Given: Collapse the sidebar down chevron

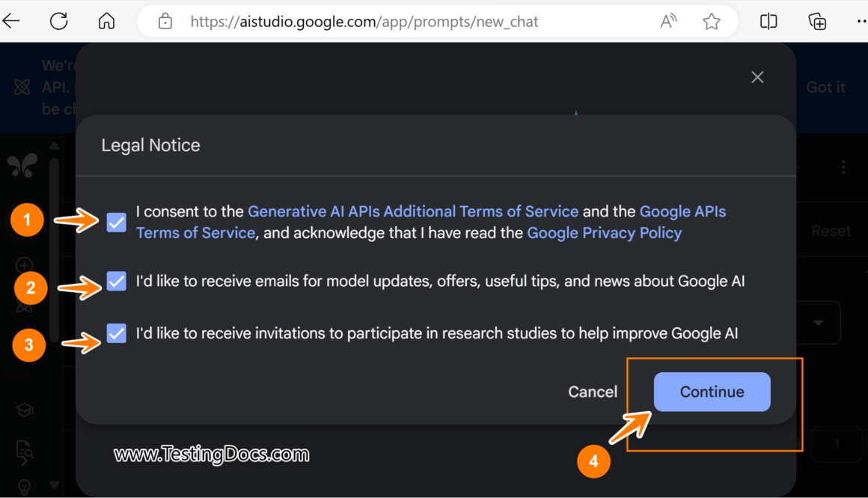Looking at the screenshot, I should coord(54,485).
